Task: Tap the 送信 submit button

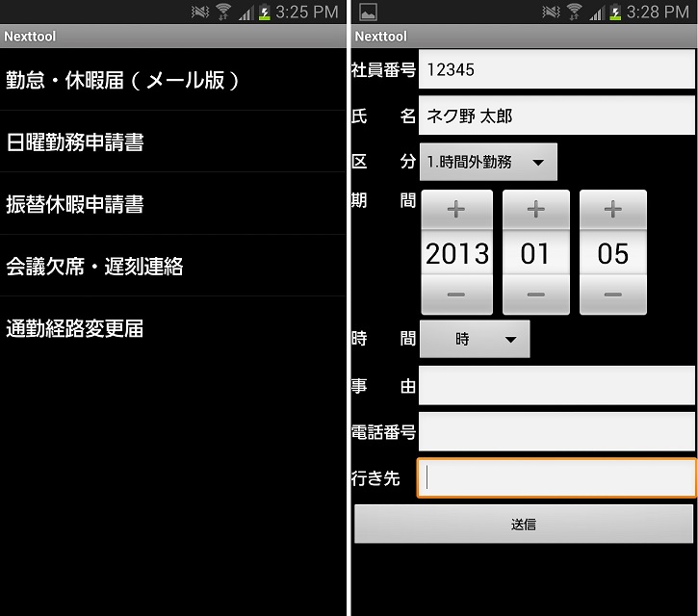Action: click(x=524, y=524)
